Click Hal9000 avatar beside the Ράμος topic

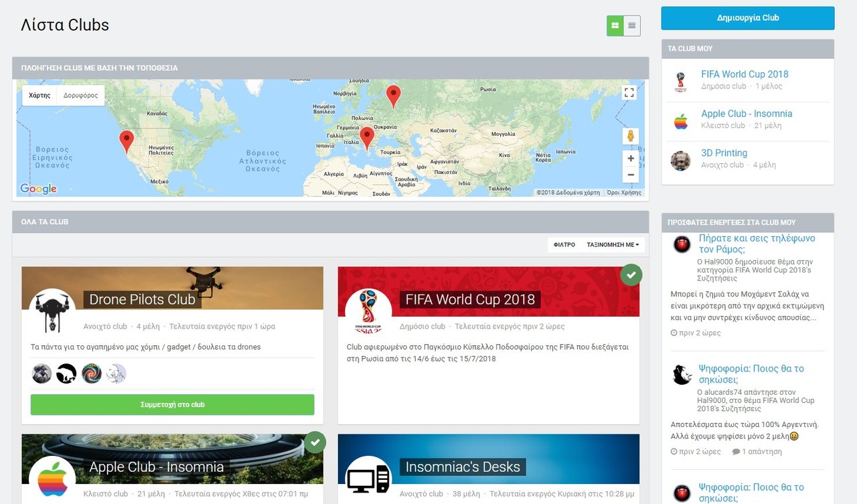pos(682,244)
